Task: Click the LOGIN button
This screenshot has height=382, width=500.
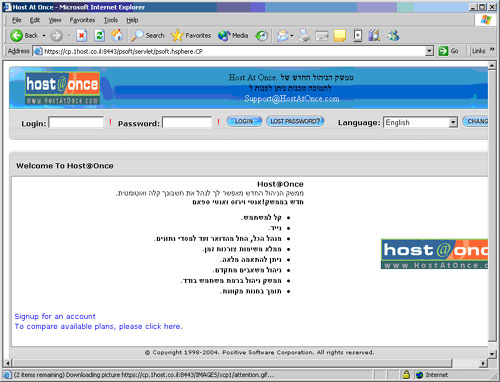Action: 244,121
